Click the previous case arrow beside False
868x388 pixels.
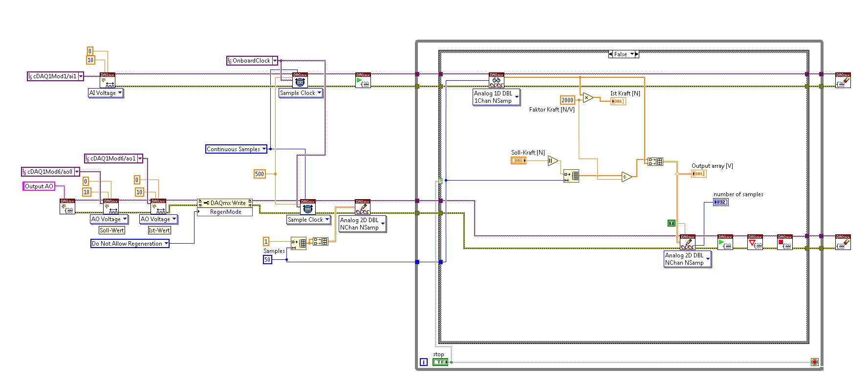click(x=611, y=54)
